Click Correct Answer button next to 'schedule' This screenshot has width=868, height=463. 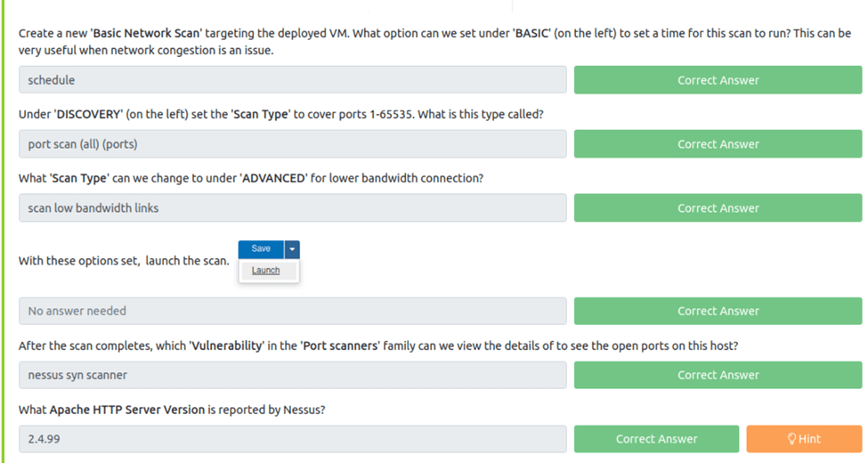click(x=718, y=80)
